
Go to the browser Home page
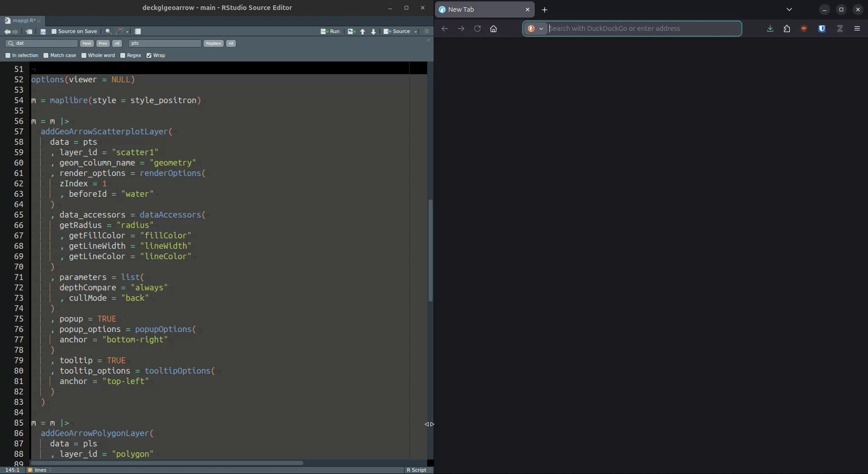(494, 28)
